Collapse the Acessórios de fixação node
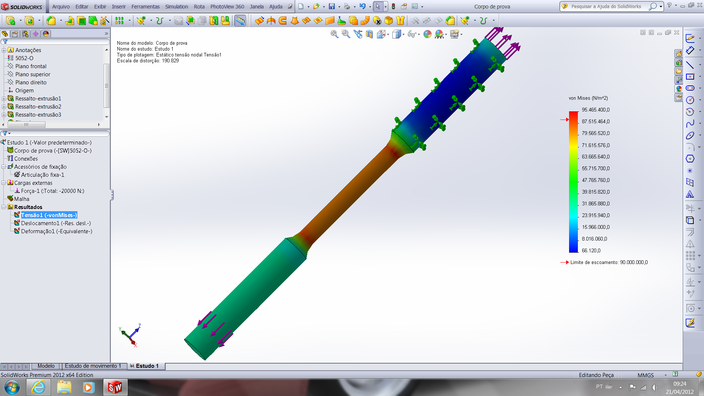 click(4, 167)
